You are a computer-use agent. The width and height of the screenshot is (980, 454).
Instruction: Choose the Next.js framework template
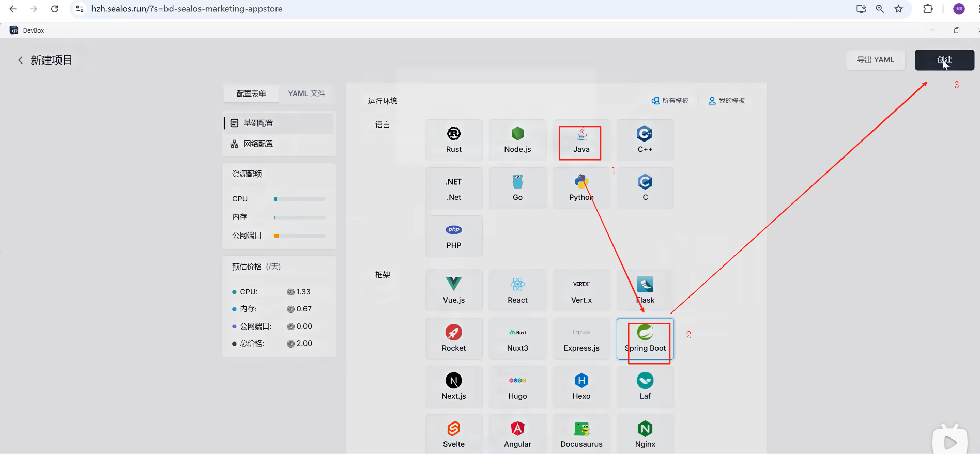coord(454,387)
